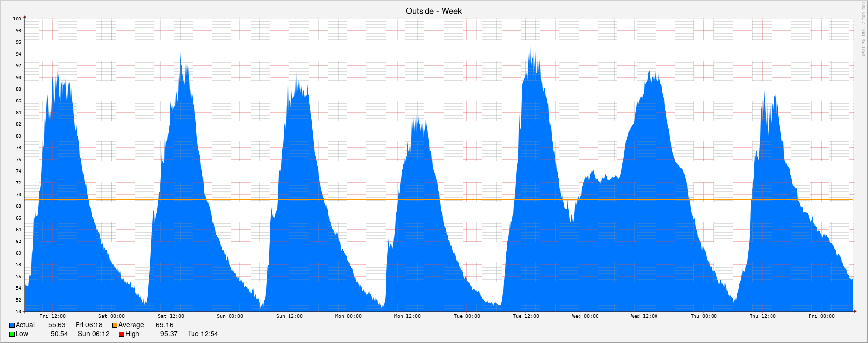Click the Low time 'Sun 06:12' text

(94, 334)
